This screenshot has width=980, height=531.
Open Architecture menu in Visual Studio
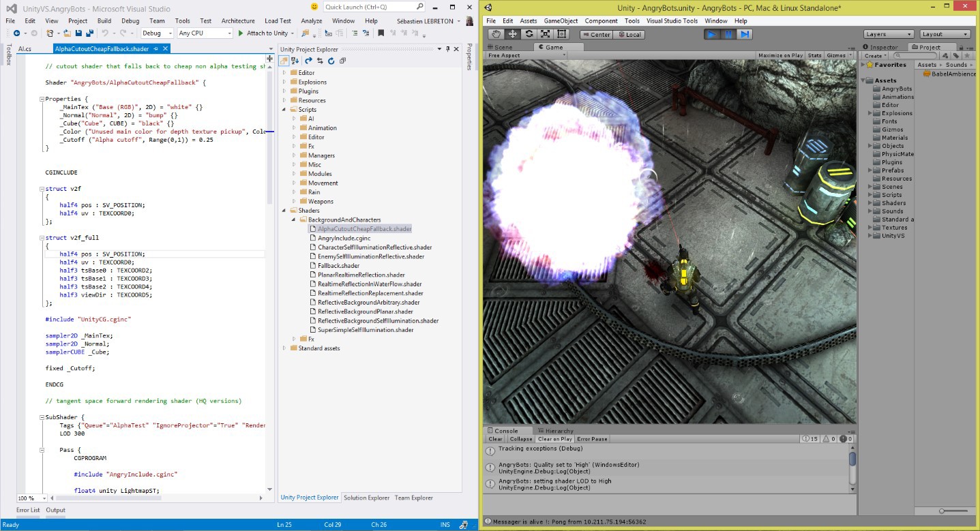238,20
